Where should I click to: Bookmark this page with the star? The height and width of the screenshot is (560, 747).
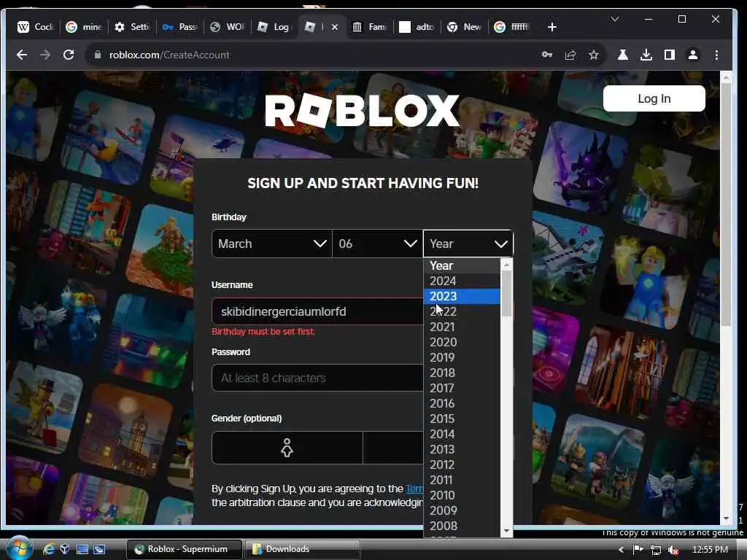click(x=594, y=55)
